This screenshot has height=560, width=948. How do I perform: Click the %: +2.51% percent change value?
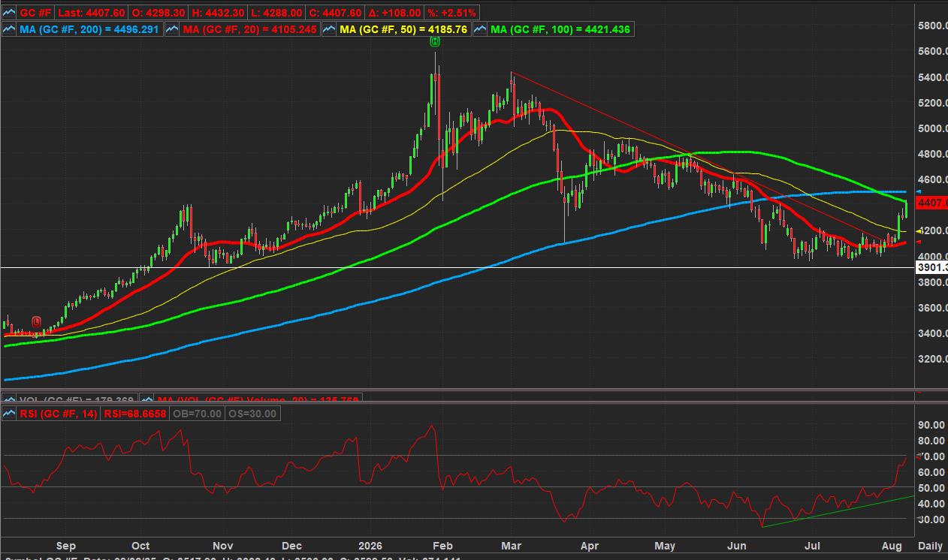pyautogui.click(x=452, y=14)
